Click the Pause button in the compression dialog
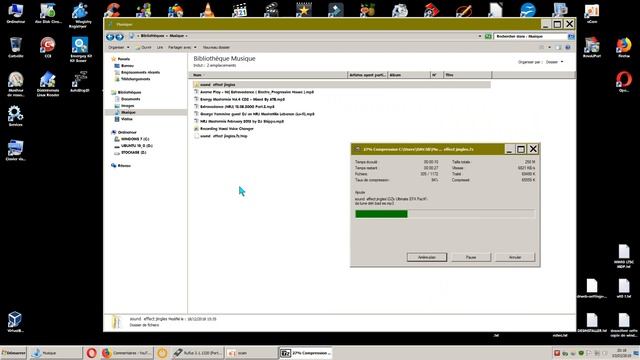This screenshot has height=360, width=640. [x=471, y=257]
